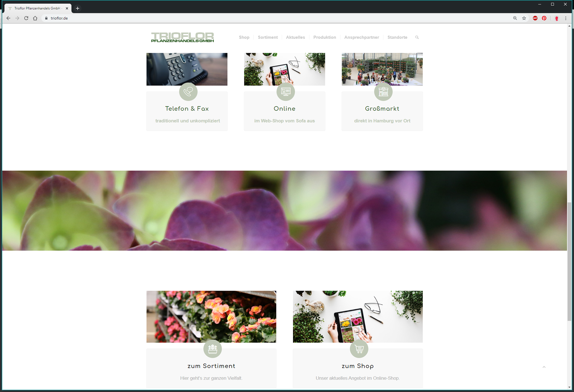Click the vertical scrollbar thumb
Viewport: 574px width, 392px height.
point(569,262)
